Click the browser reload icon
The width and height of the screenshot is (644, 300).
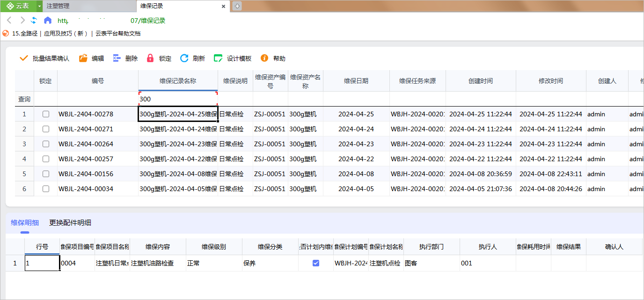tap(34, 20)
